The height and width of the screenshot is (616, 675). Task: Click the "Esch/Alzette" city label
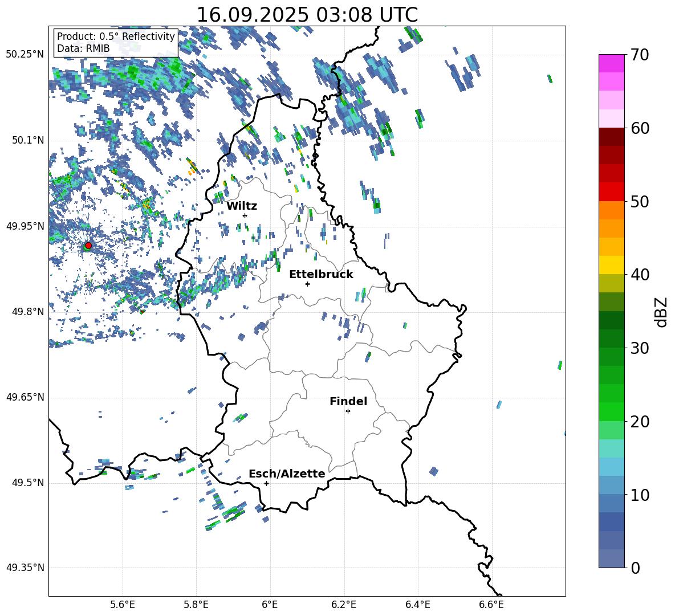pos(287,474)
